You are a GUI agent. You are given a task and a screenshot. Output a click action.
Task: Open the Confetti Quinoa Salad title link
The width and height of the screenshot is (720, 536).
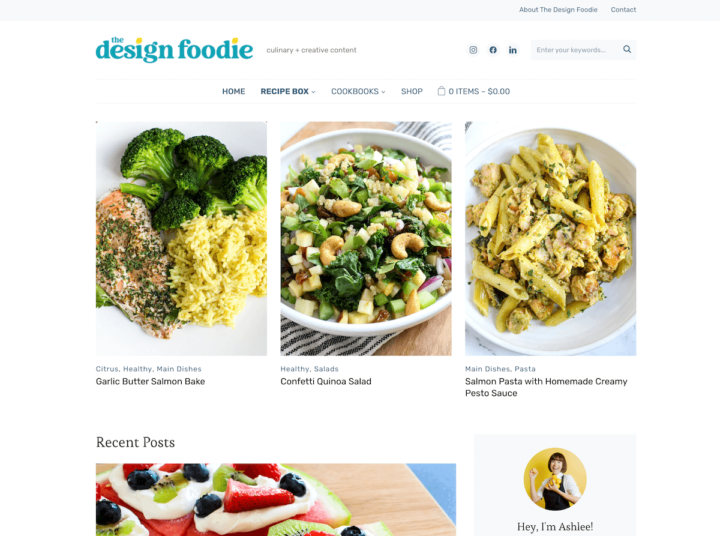(326, 381)
